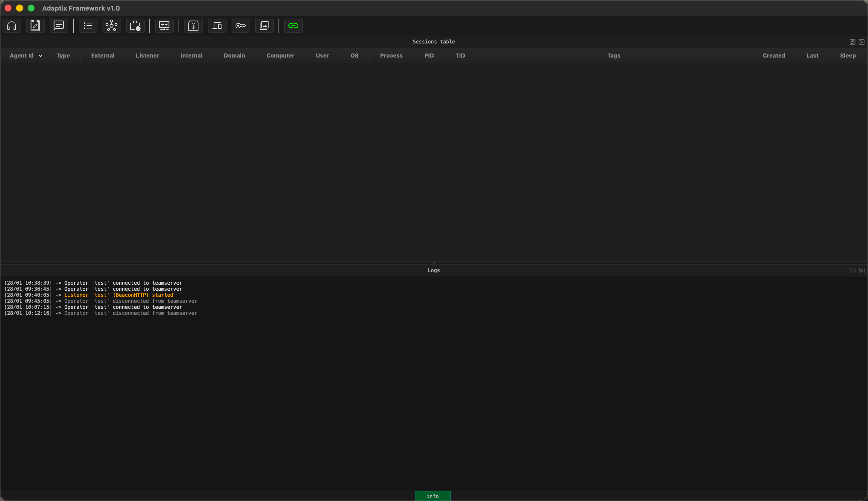Image resolution: width=868 pixels, height=501 pixels.
Task: Open the screenshots gallery icon
Action: (264, 26)
